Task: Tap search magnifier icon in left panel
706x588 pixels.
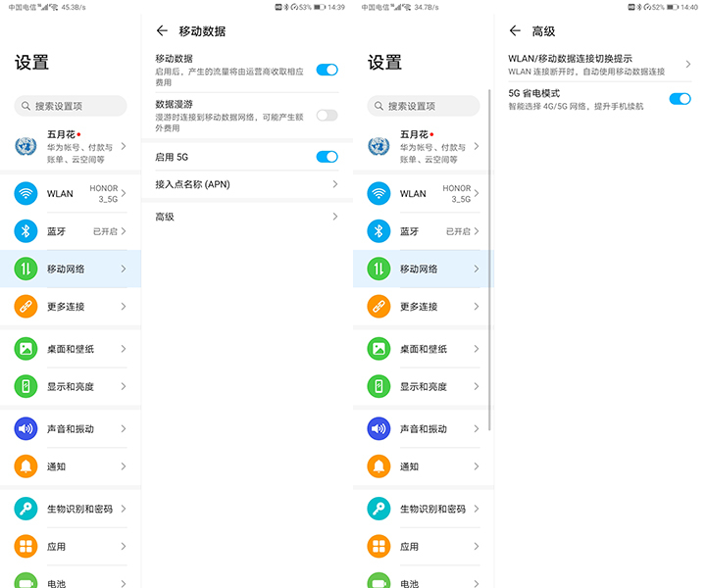Action: coord(25,106)
